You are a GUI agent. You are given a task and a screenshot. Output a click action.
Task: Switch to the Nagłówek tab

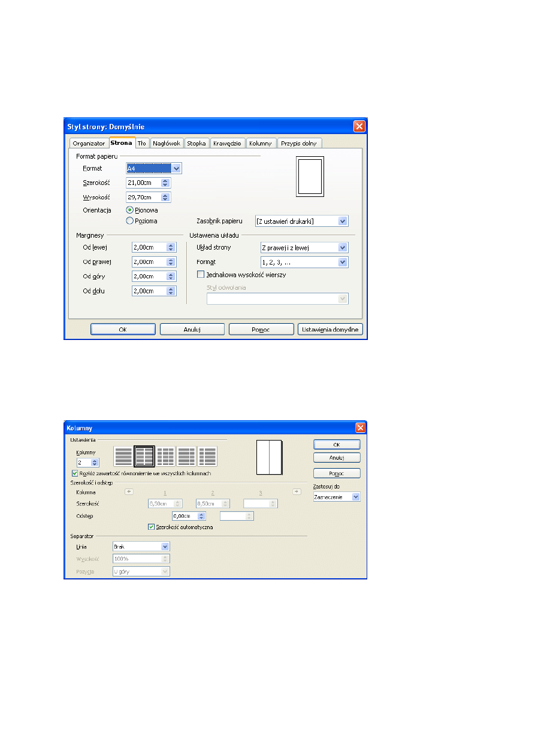167,144
